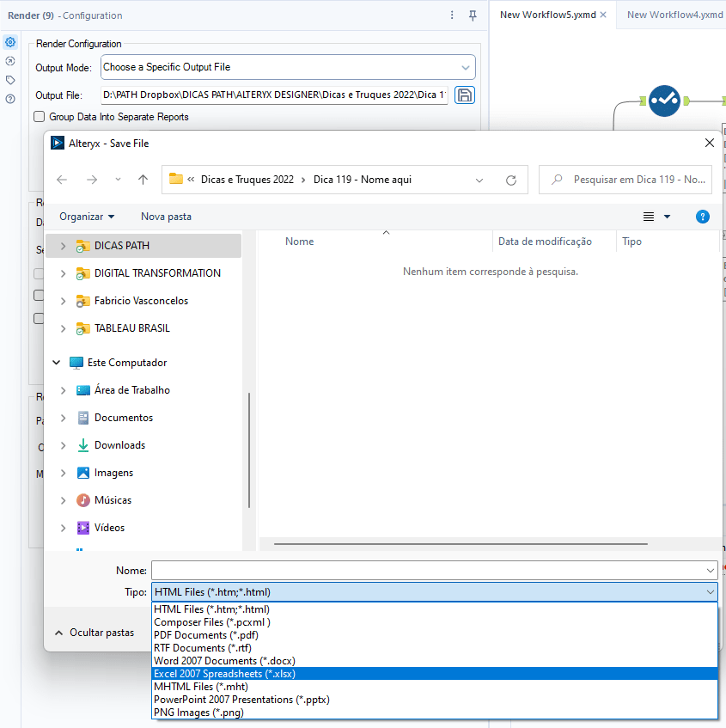Open the view options dropdown arrow
This screenshot has width=726, height=728.
[x=667, y=217]
